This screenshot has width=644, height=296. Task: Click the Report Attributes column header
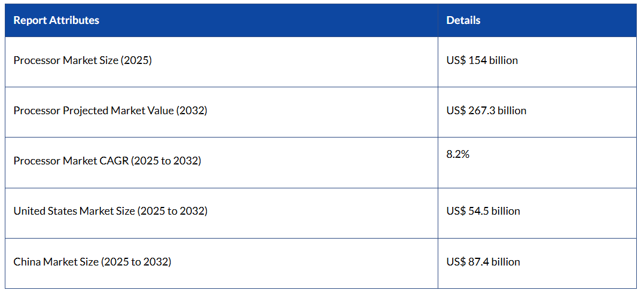click(56, 20)
